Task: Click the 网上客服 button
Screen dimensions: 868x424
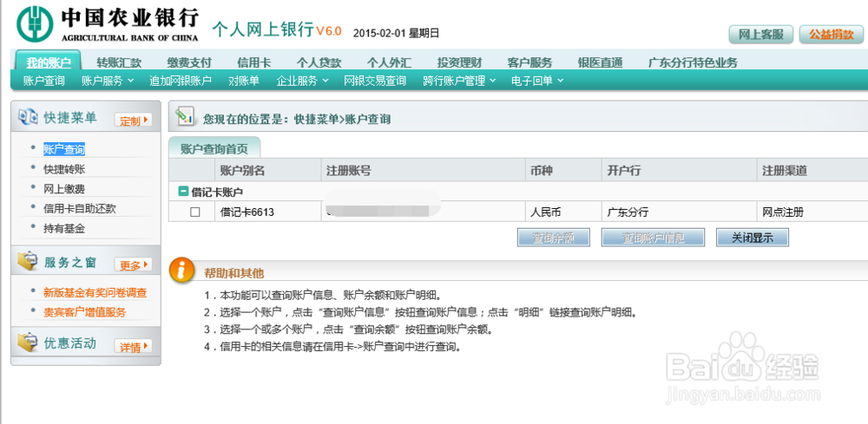Action: tap(761, 35)
